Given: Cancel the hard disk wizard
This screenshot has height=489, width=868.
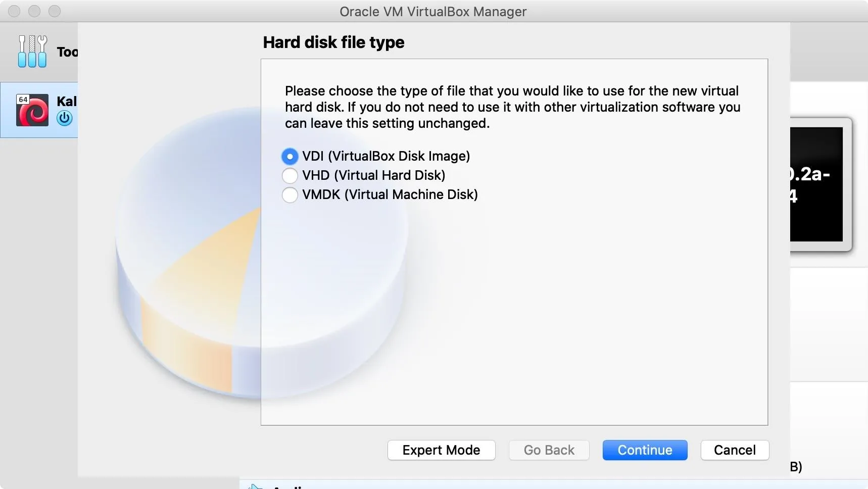Looking at the screenshot, I should point(735,450).
